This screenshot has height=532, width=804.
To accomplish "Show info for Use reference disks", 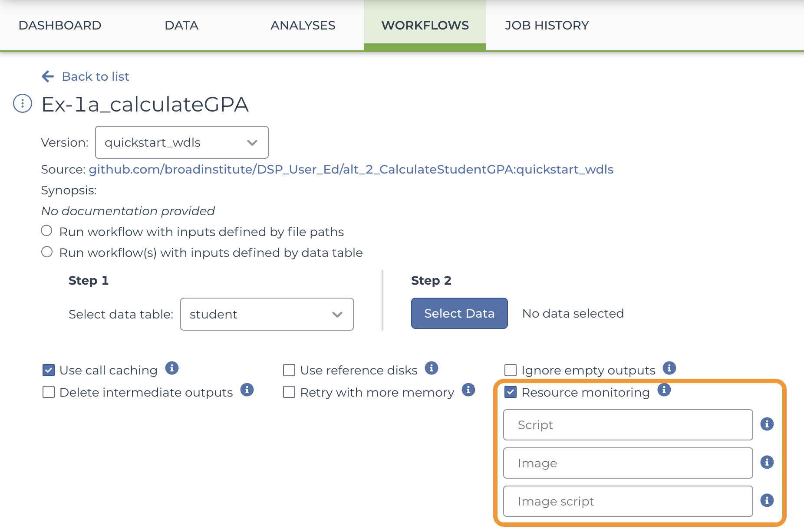I will (432, 368).
